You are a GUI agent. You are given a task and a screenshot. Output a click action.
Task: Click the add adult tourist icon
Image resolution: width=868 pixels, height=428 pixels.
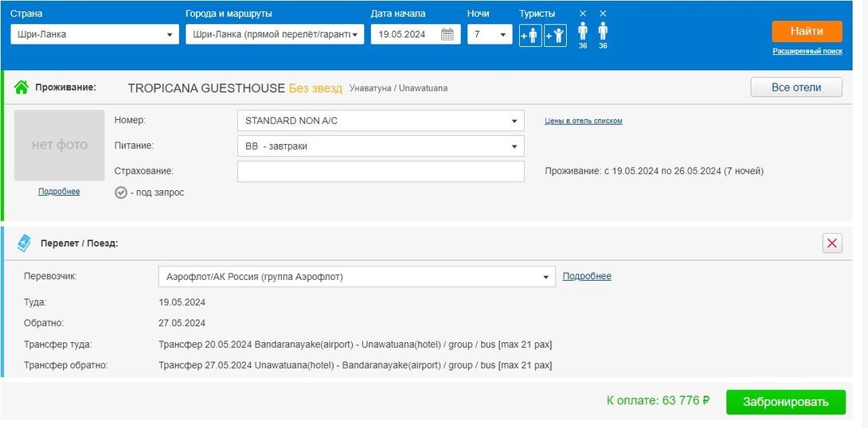point(530,35)
